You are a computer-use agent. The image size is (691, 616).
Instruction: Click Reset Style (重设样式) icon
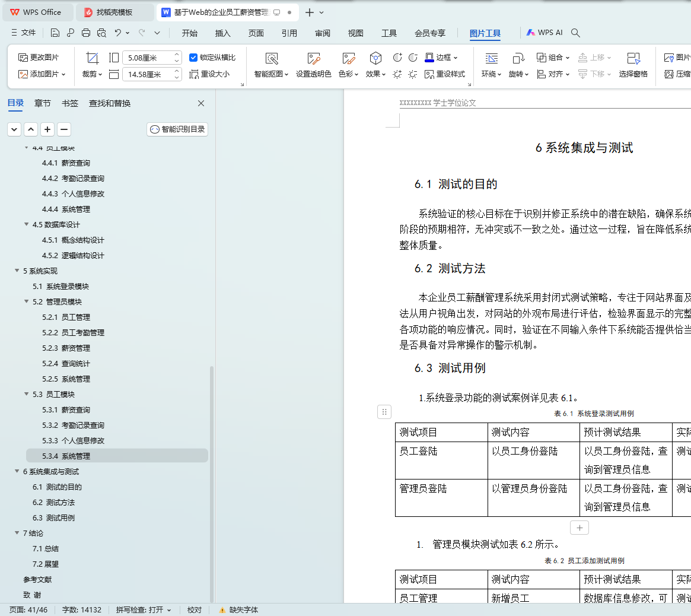pos(445,74)
